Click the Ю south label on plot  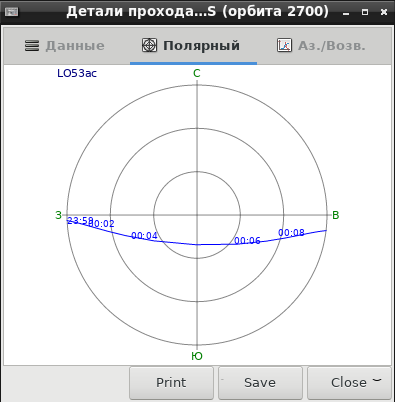[197, 356]
